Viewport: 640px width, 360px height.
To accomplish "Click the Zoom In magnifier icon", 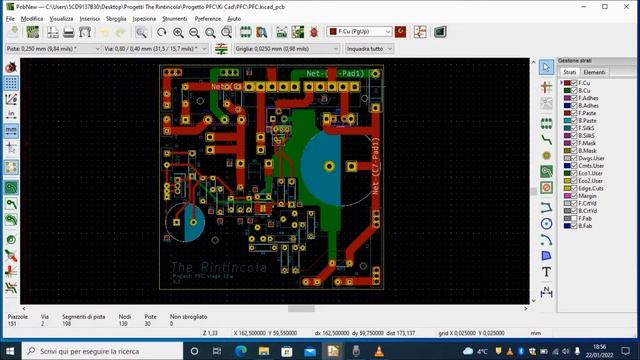I will click(x=178, y=32).
